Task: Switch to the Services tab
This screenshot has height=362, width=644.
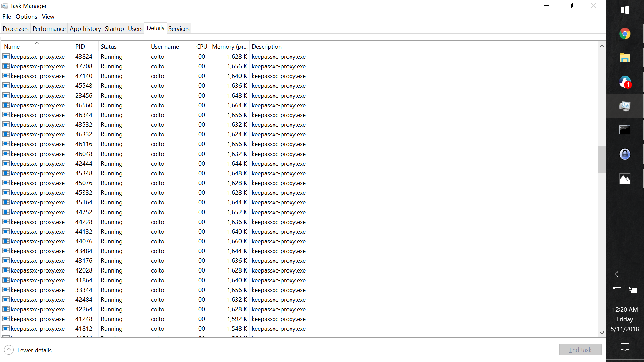Action: [x=179, y=28]
